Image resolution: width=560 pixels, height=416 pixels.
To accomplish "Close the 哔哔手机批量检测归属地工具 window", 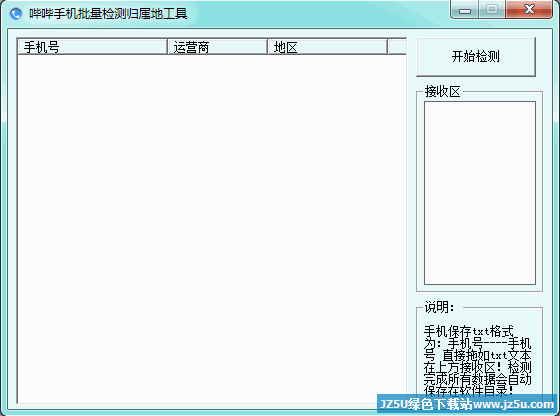I will 529,9.
